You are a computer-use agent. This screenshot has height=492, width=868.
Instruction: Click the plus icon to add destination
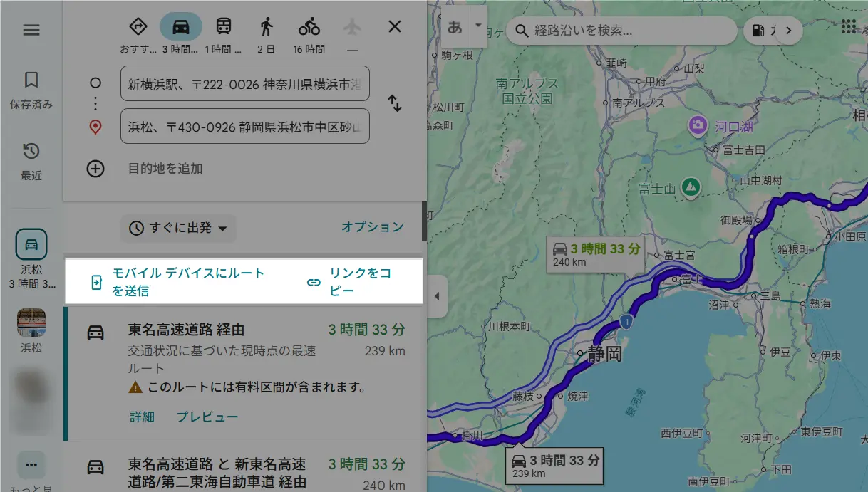click(95, 169)
